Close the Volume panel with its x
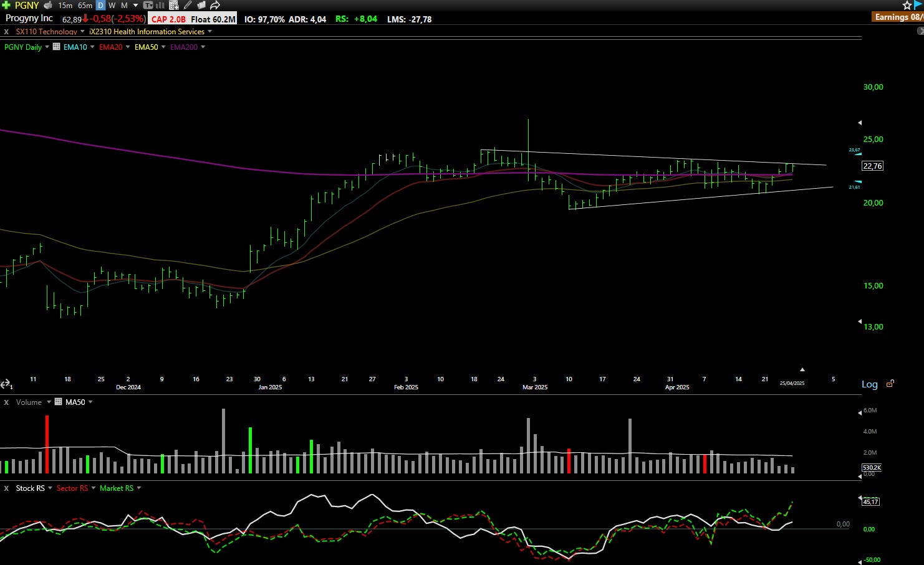 (6, 402)
